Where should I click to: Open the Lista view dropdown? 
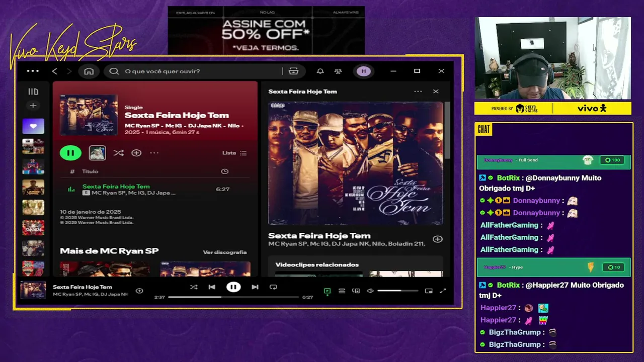coord(234,153)
